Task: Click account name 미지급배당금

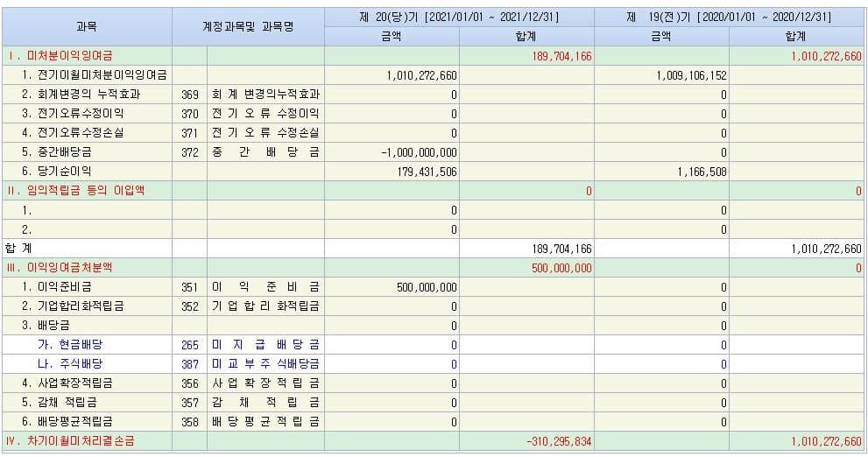Action: (265, 345)
